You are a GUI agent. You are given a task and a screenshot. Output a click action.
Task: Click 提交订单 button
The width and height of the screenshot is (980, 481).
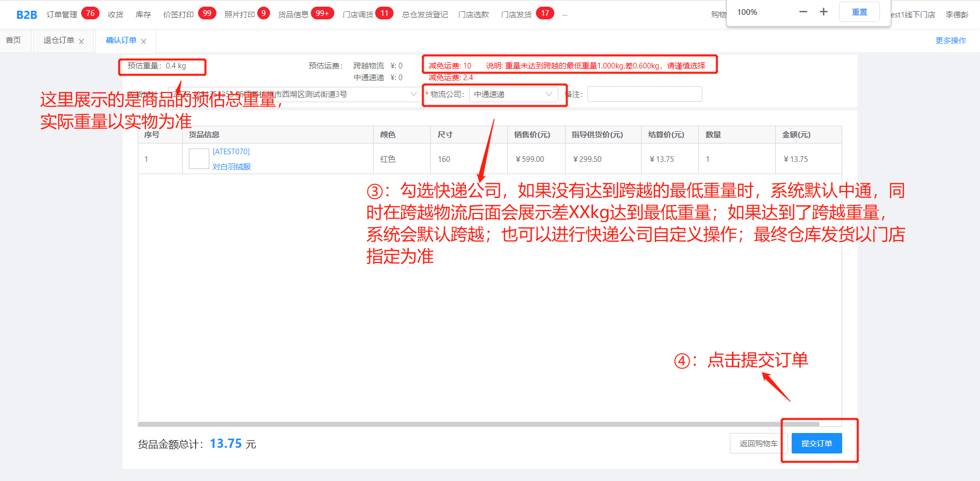click(816, 443)
